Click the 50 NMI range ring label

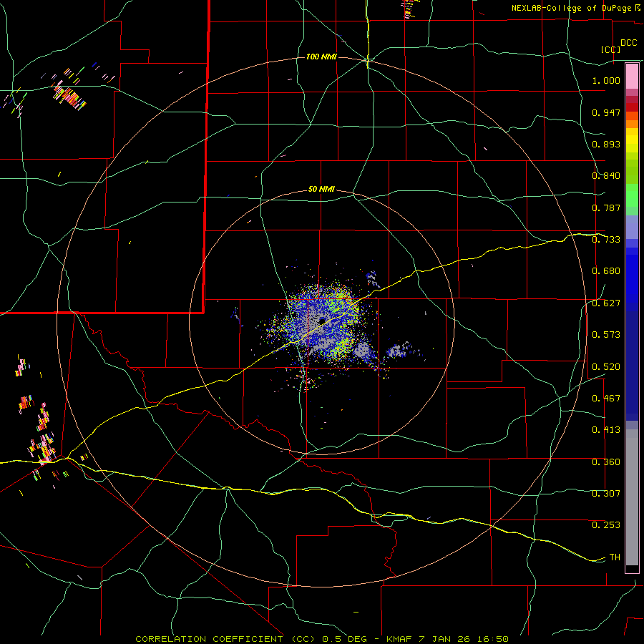321,190
